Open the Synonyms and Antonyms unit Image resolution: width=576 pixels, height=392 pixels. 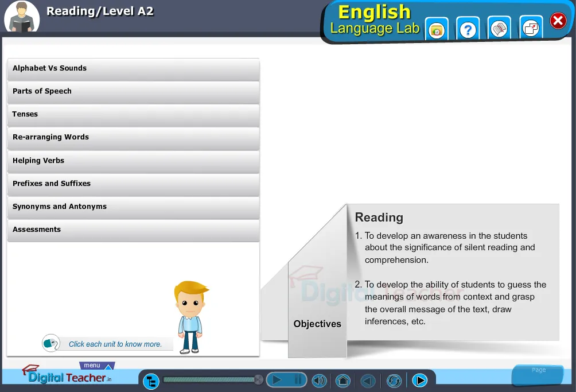click(133, 207)
